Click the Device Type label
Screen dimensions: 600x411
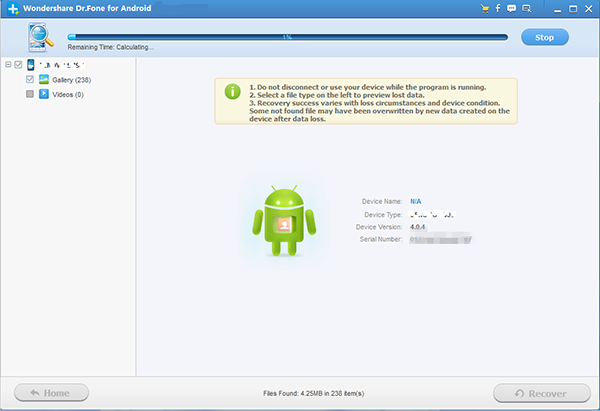tap(383, 215)
